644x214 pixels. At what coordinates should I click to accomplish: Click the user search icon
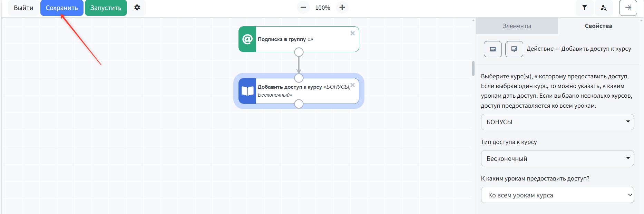pyautogui.click(x=604, y=8)
